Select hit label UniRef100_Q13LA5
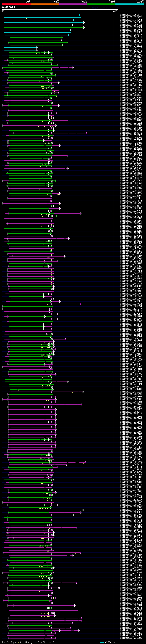 [131, 366]
